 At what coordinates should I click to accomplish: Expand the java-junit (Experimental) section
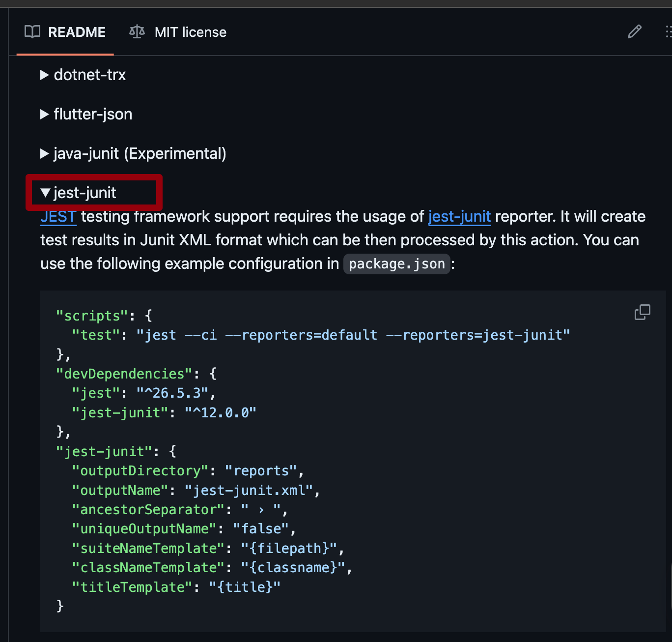click(134, 153)
